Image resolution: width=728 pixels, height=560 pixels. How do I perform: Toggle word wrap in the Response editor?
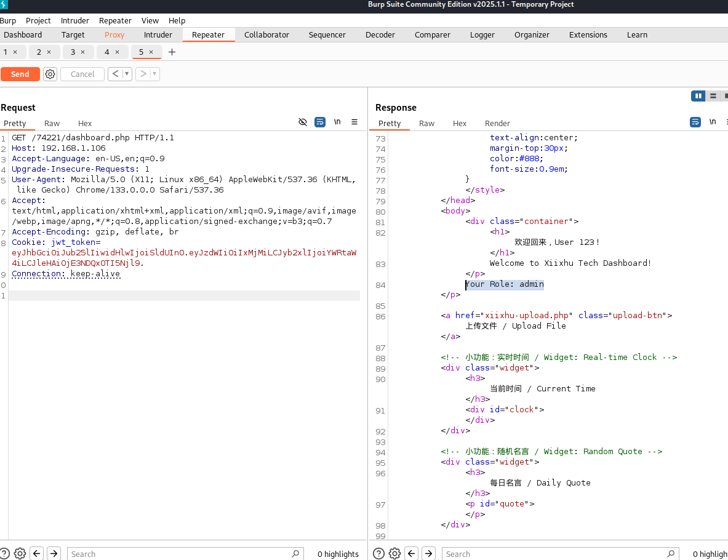click(695, 122)
